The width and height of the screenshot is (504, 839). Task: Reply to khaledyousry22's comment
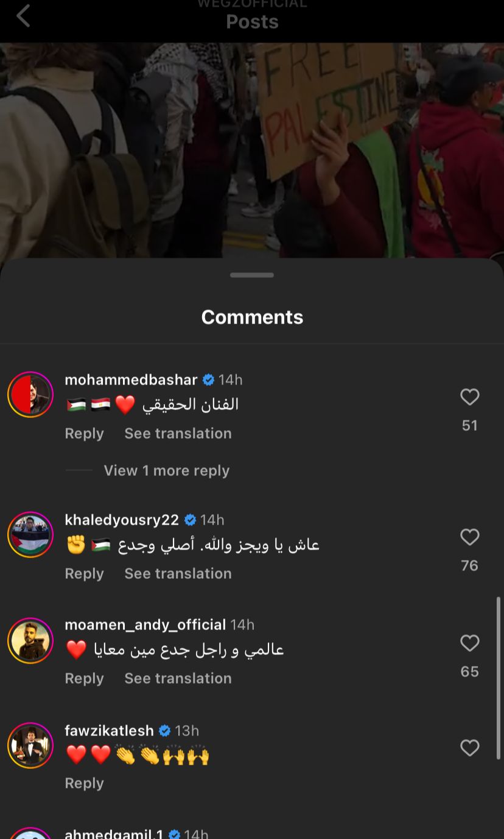(84, 573)
